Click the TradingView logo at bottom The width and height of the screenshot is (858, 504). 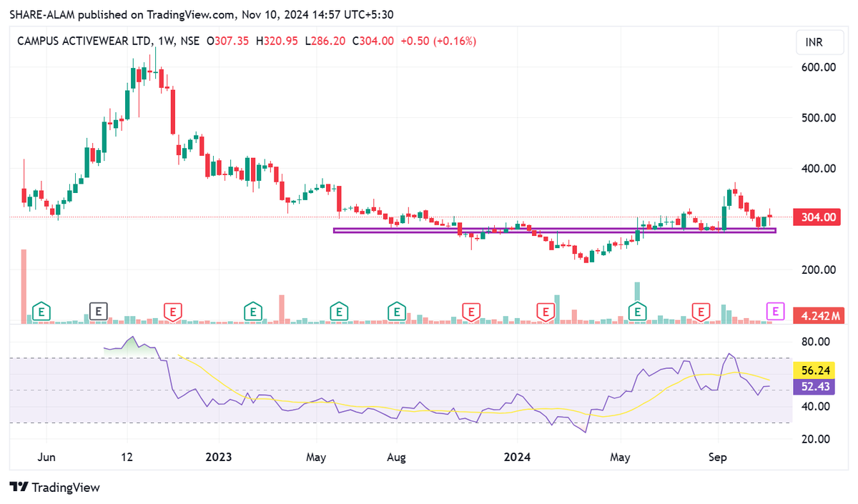pyautogui.click(x=55, y=488)
